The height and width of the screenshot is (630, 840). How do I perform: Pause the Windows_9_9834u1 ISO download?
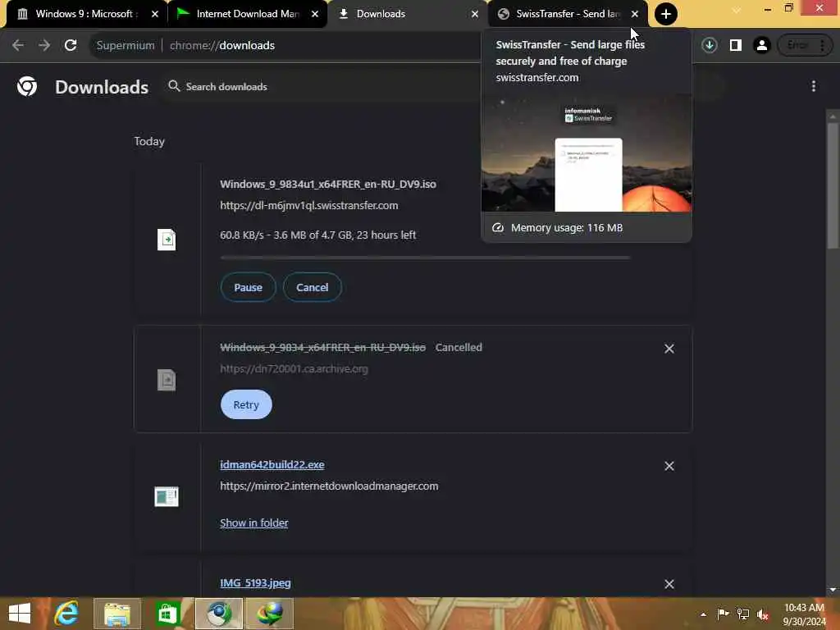pos(248,287)
